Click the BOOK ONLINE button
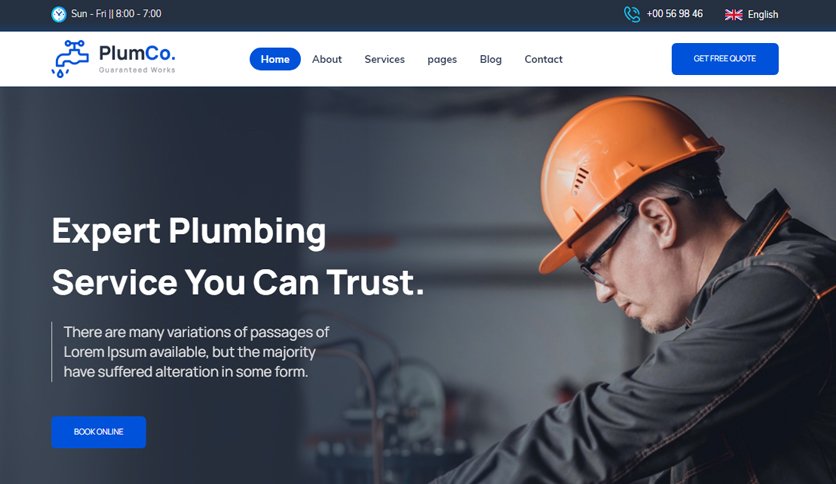This screenshot has height=484, width=836. 99,432
